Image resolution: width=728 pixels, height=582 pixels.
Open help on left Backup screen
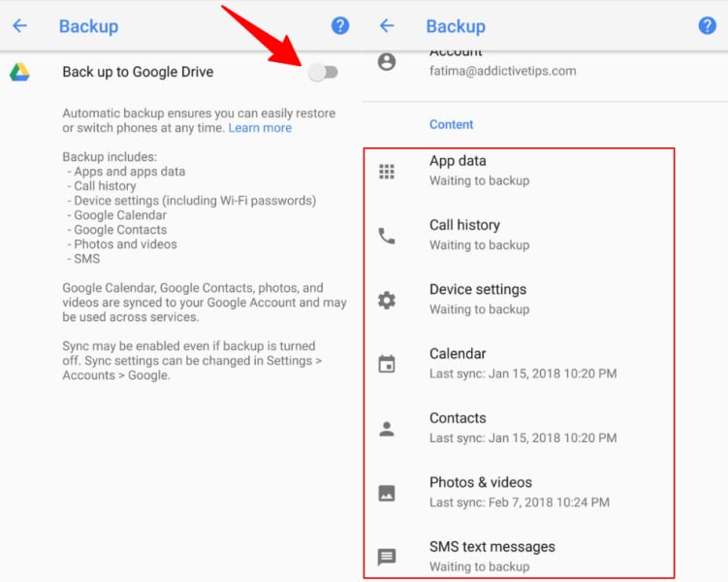pos(340,25)
